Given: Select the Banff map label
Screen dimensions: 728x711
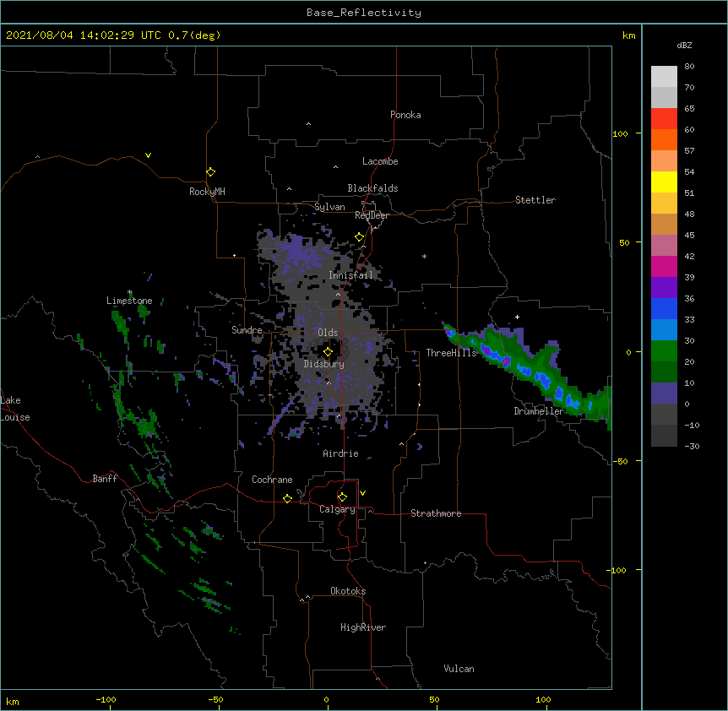Looking at the screenshot, I should (x=105, y=479).
